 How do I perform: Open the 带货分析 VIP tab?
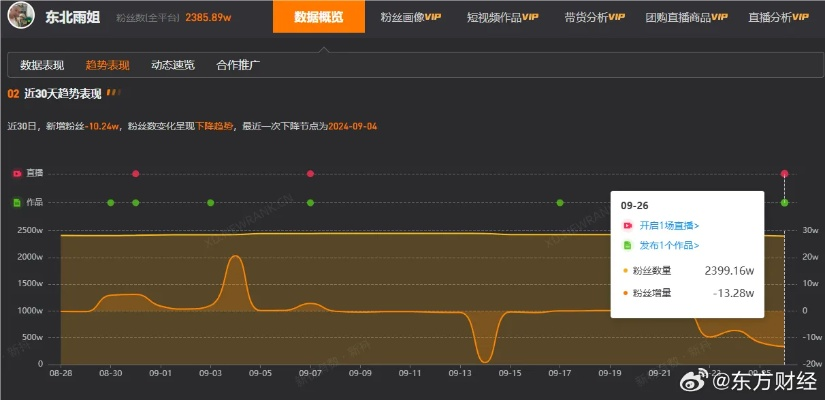click(x=595, y=17)
